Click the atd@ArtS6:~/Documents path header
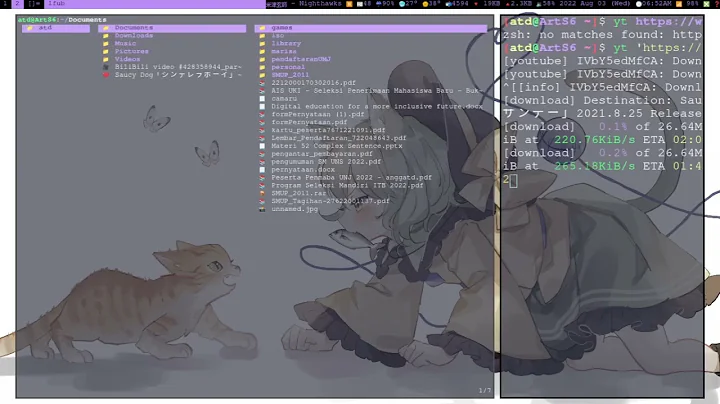This screenshot has height=404, width=720. 62,20
